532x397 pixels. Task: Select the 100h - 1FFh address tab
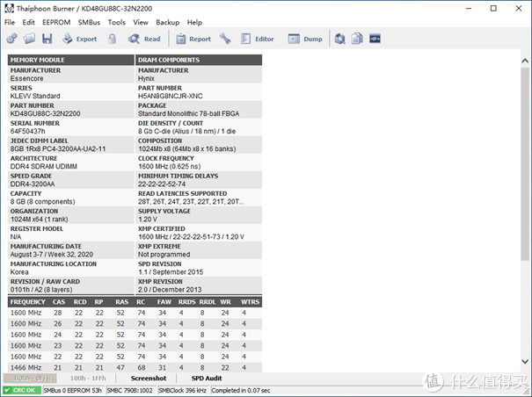pyautogui.click(x=88, y=378)
